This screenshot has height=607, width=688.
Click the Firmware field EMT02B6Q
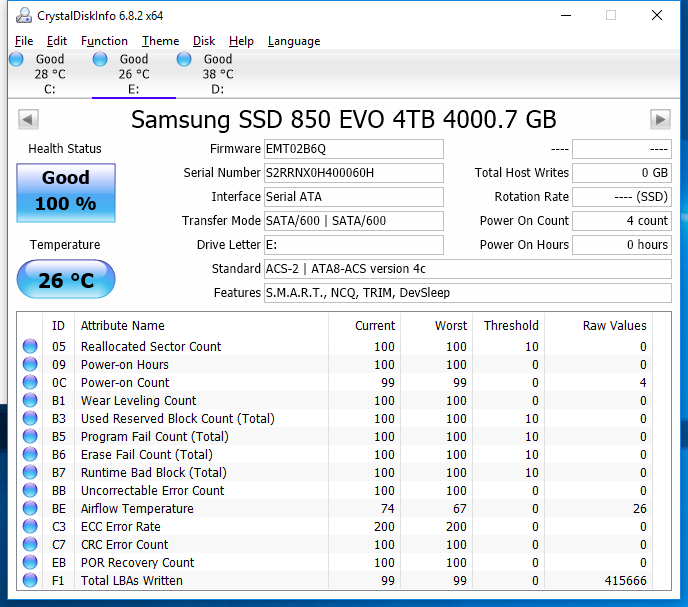pyautogui.click(x=353, y=149)
